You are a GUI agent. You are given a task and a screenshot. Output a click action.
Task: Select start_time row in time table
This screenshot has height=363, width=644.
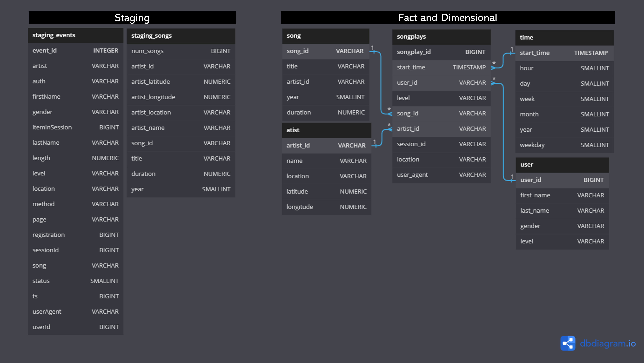(564, 53)
